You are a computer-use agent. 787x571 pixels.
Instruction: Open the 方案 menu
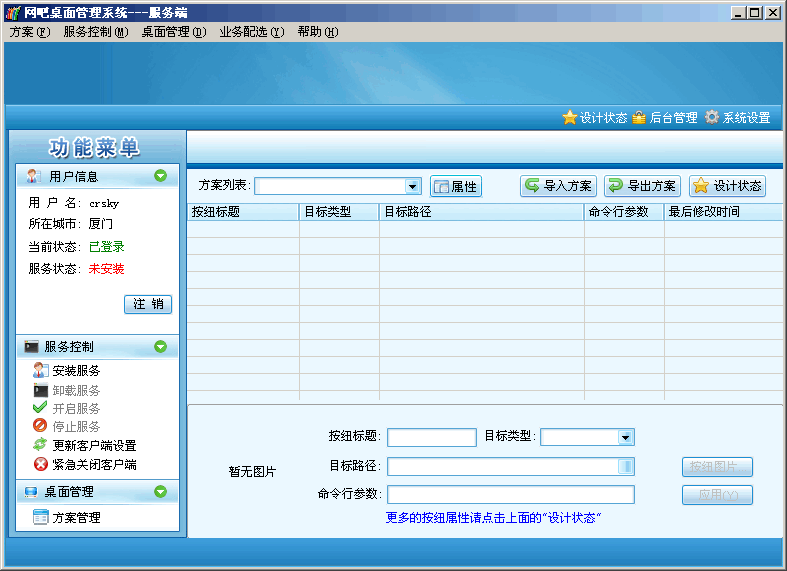tap(29, 31)
